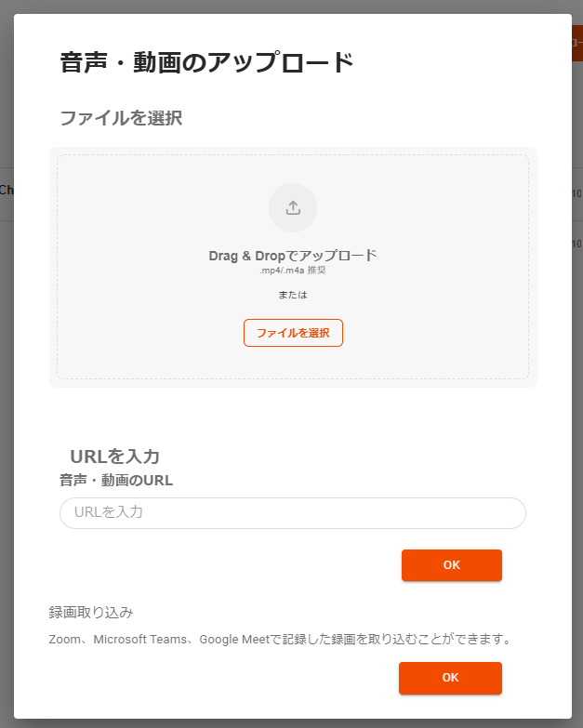The width and height of the screenshot is (583, 728).
Task: Click the partially hidden 10 at the right edge
Action: click(576, 194)
